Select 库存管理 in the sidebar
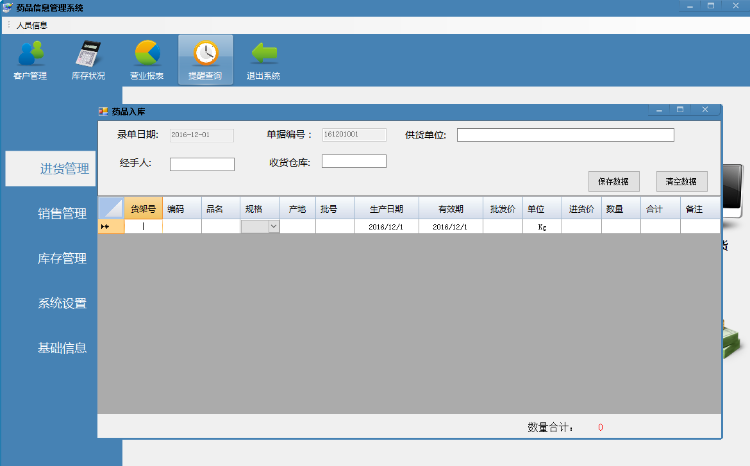750x466 pixels. coord(62,258)
